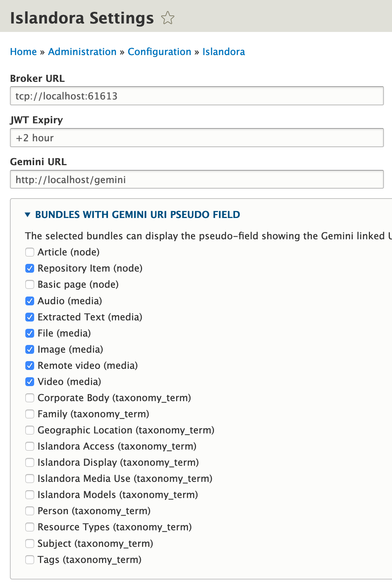Check the Basic page (node) option

point(29,284)
